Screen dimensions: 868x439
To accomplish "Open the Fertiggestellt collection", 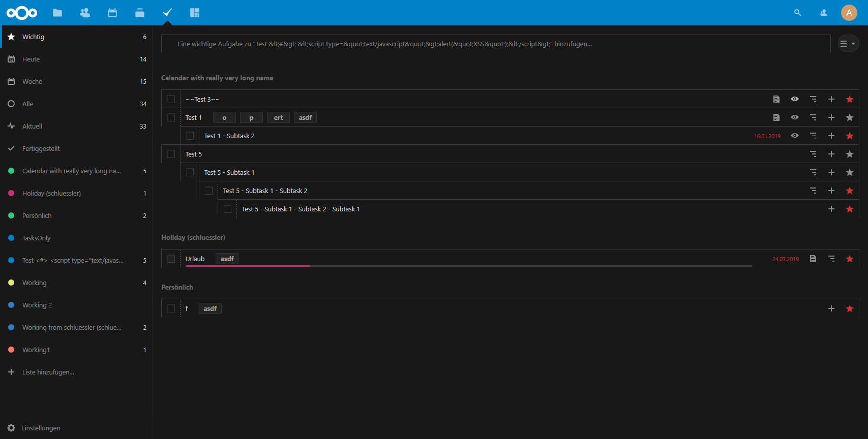I will tap(76, 148).
